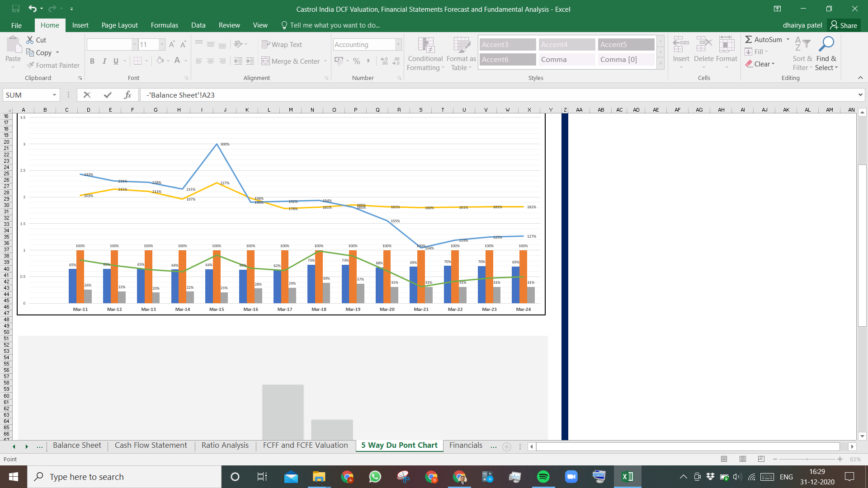Apply Percent Style number format
The height and width of the screenshot is (488, 868).
357,61
